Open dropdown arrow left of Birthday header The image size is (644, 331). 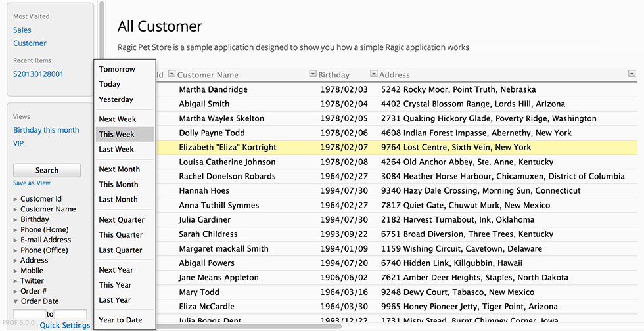[312, 74]
